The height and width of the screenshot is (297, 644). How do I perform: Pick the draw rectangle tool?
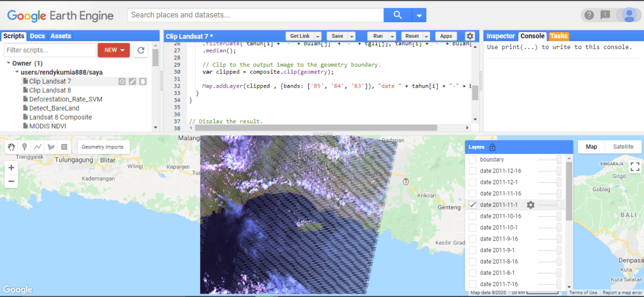[x=64, y=147]
